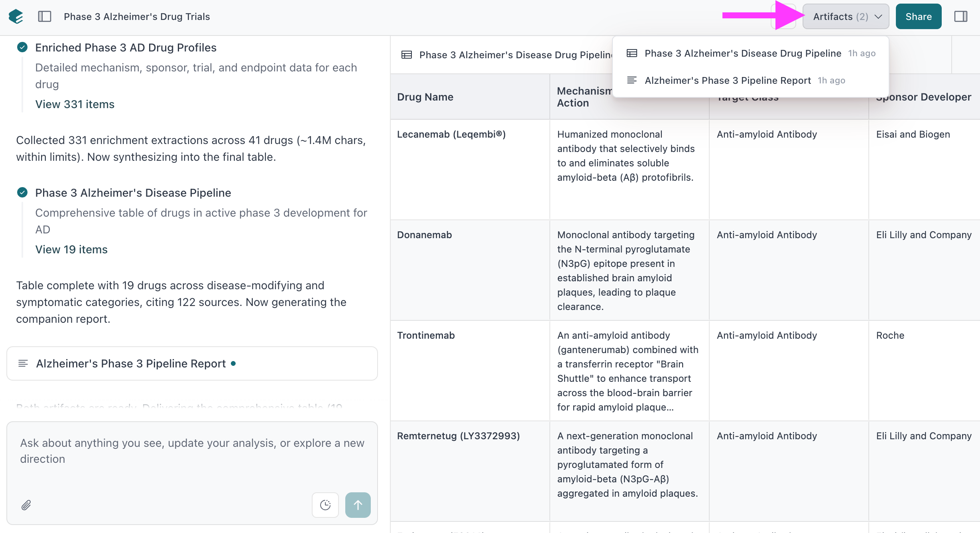Toggle the right side panel icon
980x533 pixels.
(960, 17)
